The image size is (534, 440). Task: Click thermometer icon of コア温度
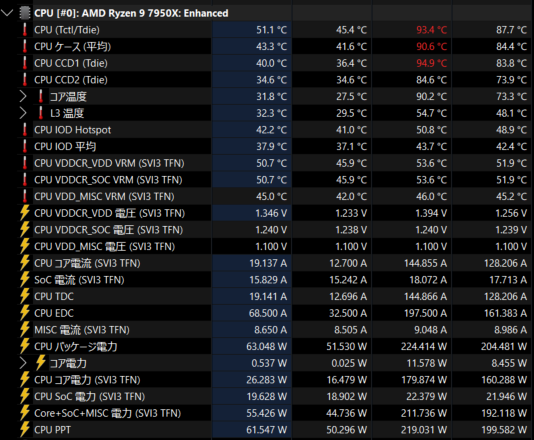pos(41,97)
